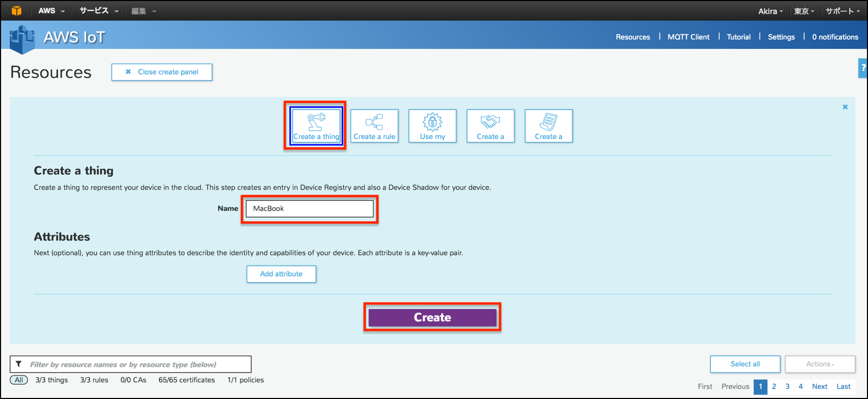The height and width of the screenshot is (399, 868).
Task: Select the All resource filter
Action: [x=19, y=380]
